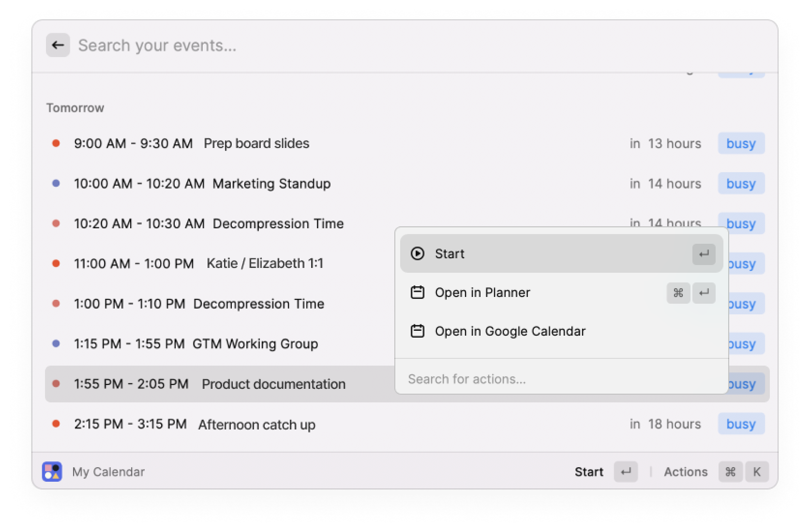Click the My Calendar app icon
Viewport: 810px width, 532px height.
(x=52, y=472)
